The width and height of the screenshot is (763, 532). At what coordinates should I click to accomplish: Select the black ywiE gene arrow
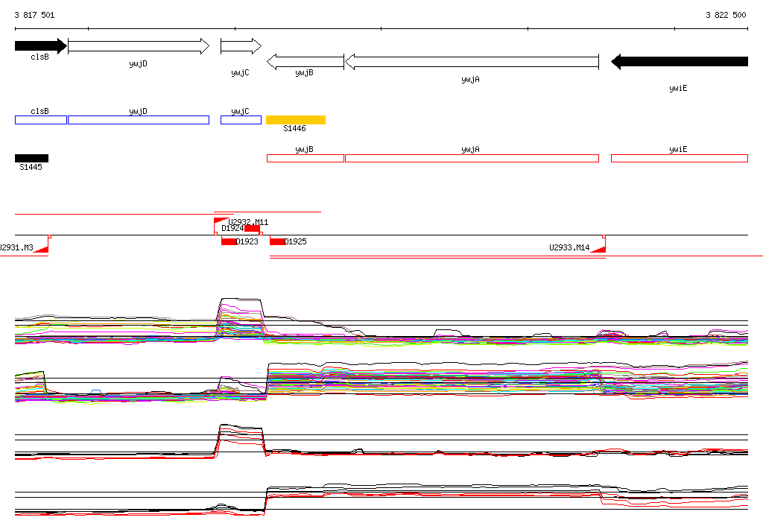click(x=680, y=62)
